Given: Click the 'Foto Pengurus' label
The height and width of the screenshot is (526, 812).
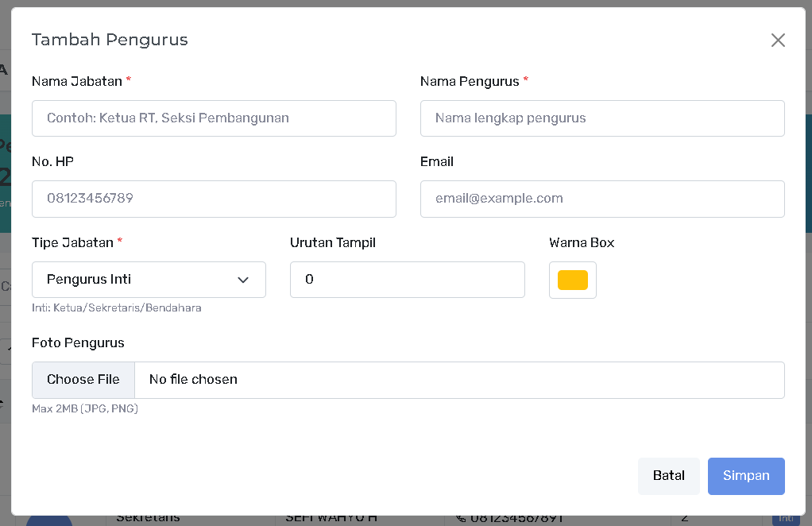Looking at the screenshot, I should click(78, 342).
